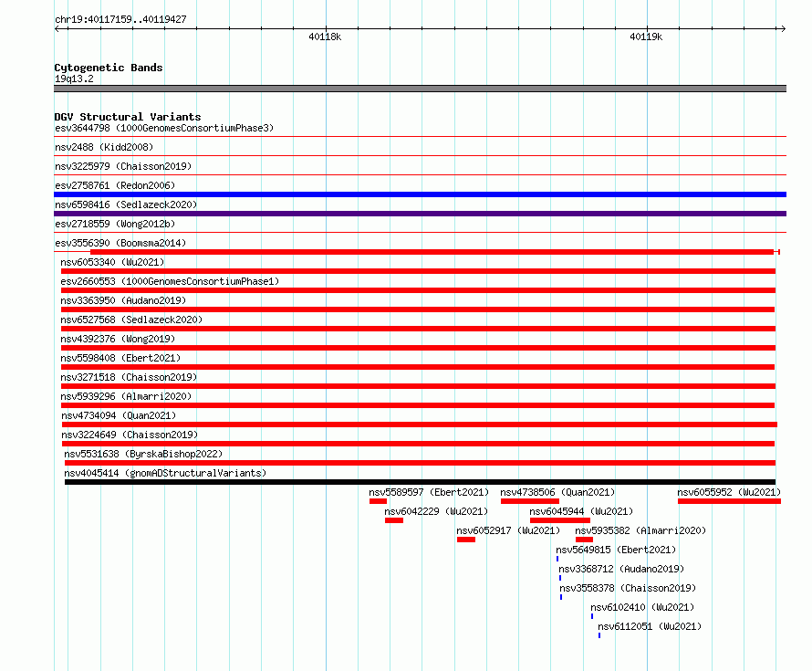Select the nsv3368712 (Audano2019) blue marker
Screen dimensions: 812x671
click(x=560, y=578)
